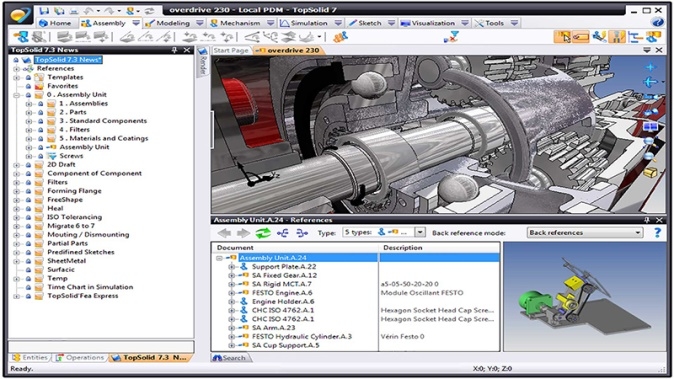674x379 pixels.
Task: Select FESTO Engine.A.6 in document list
Action: click(x=282, y=293)
